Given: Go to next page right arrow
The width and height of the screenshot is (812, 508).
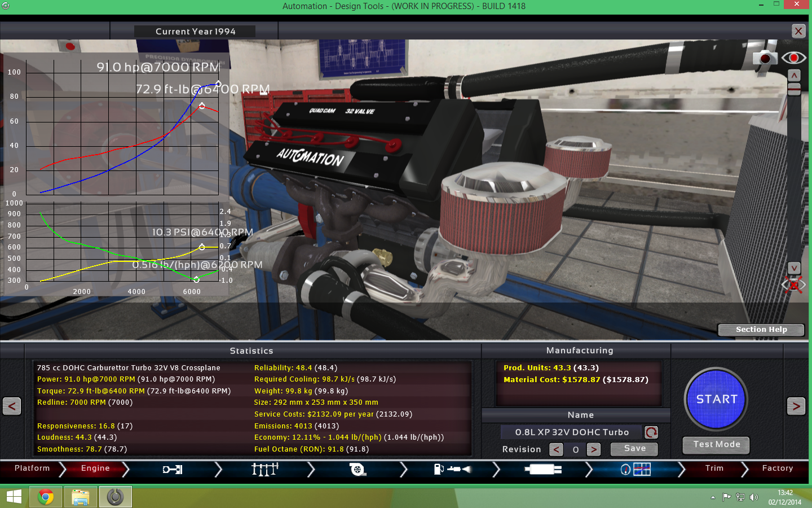Looking at the screenshot, I should [796, 406].
